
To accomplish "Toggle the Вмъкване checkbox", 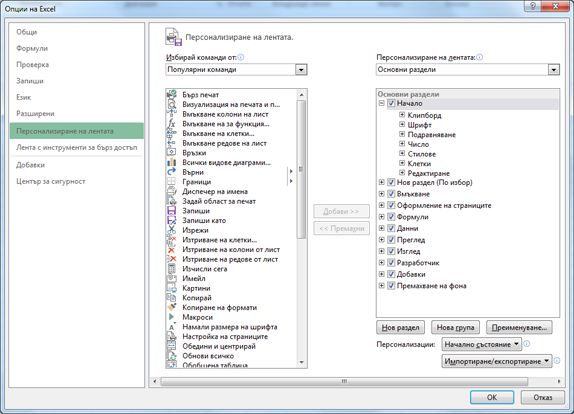I will pyautogui.click(x=391, y=194).
